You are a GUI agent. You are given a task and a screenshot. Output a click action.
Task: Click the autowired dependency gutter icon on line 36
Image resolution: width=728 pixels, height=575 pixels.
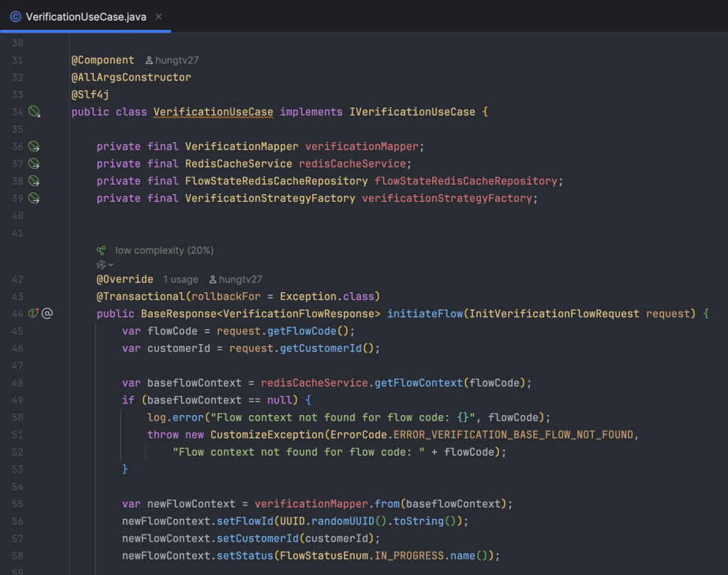(34, 146)
